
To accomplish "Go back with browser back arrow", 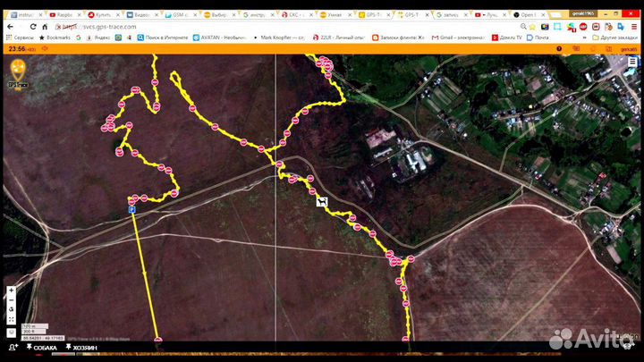I will pos(10,27).
